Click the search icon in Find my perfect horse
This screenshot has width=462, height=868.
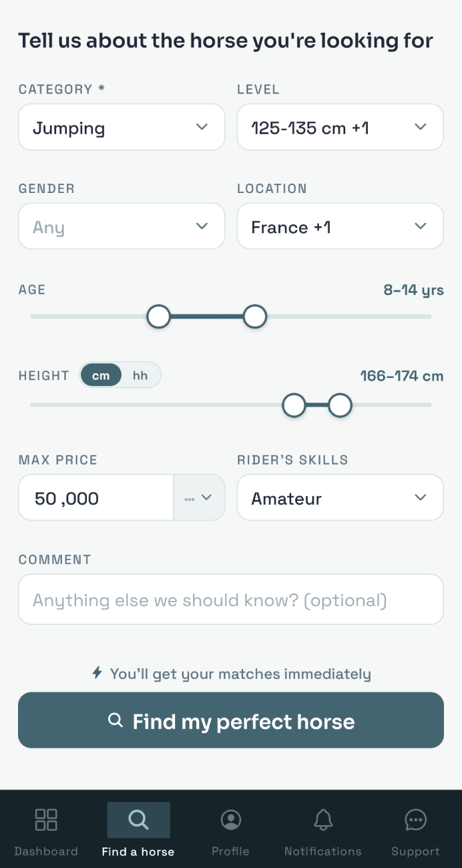pyautogui.click(x=115, y=720)
